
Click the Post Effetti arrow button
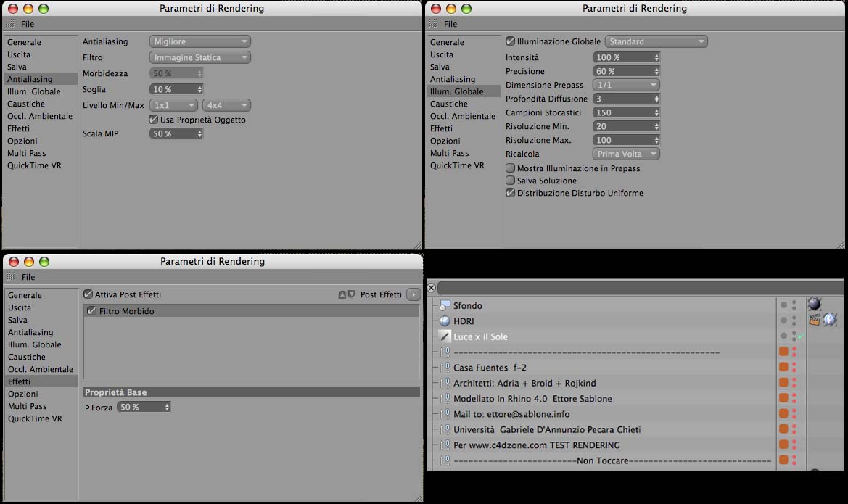(x=413, y=294)
